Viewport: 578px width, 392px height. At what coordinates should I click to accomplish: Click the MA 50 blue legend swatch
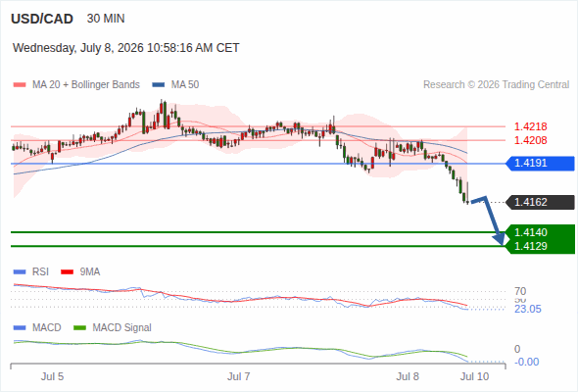[159, 85]
